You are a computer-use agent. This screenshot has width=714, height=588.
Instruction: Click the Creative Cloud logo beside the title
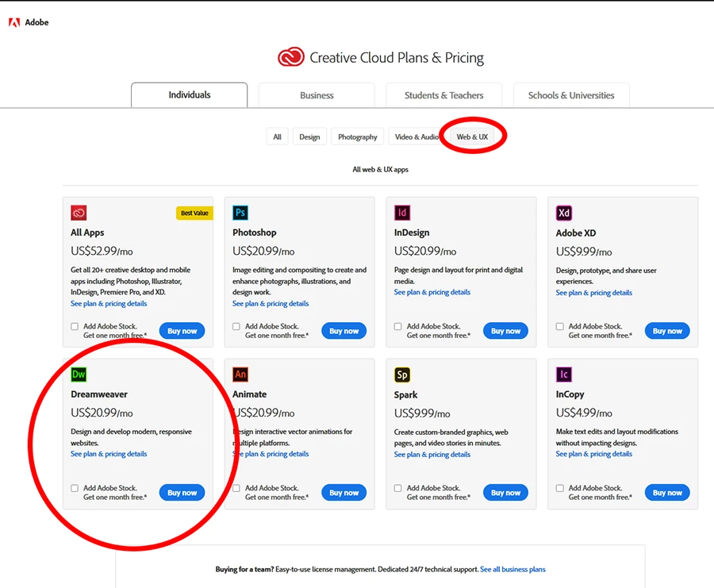tap(291, 57)
